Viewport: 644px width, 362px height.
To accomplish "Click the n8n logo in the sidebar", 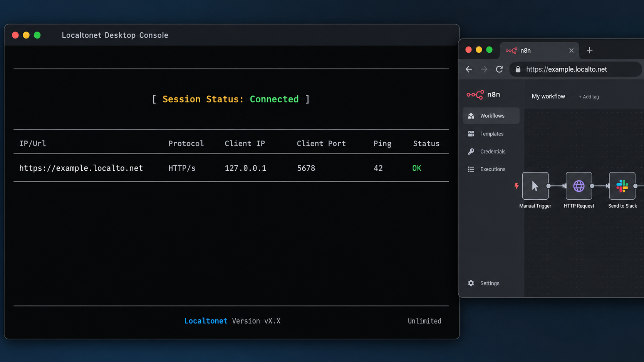I will (475, 95).
